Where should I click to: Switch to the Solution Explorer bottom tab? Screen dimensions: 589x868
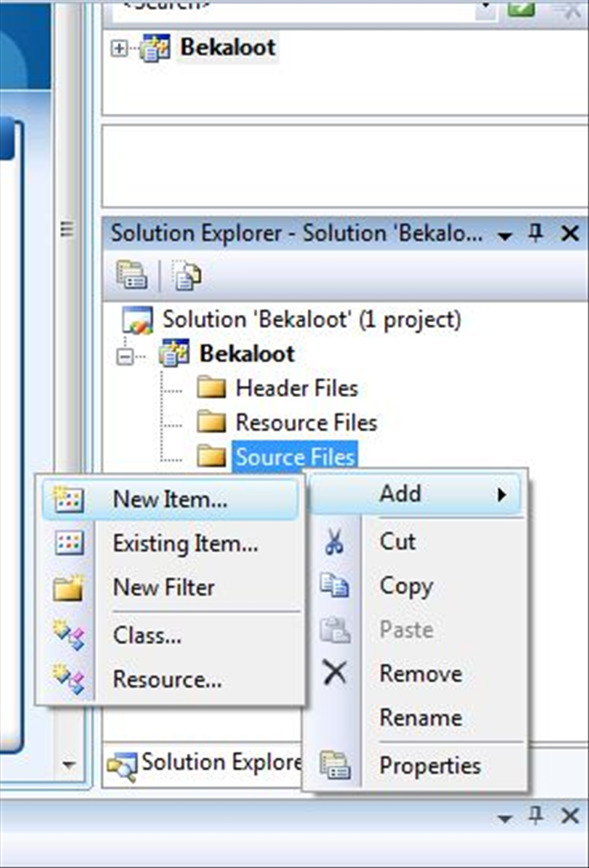pyautogui.click(x=204, y=765)
